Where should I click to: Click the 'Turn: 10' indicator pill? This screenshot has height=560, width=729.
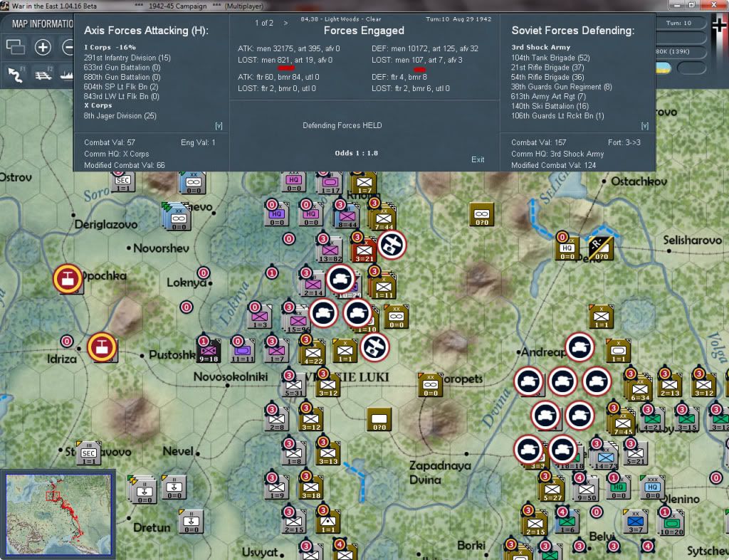678,23
